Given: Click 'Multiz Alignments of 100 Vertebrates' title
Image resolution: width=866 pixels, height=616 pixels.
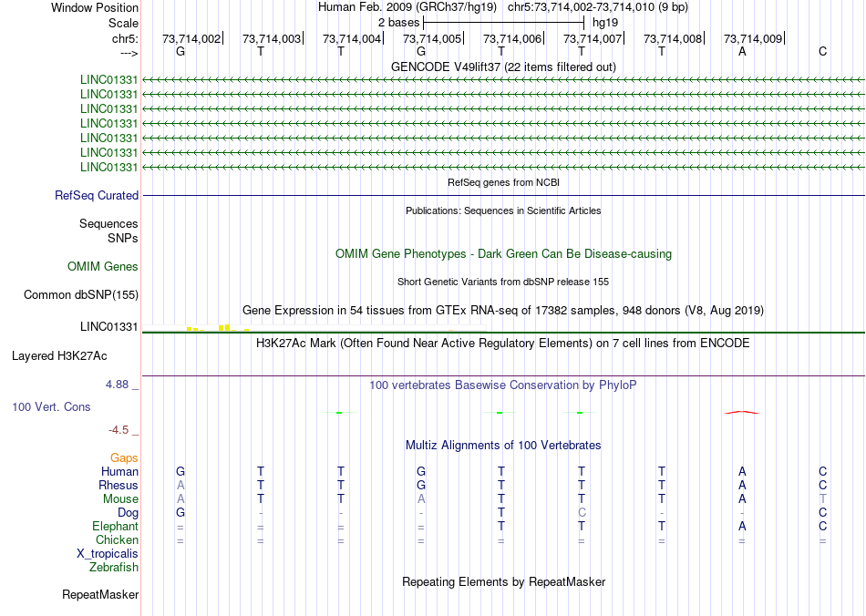Looking at the screenshot, I should point(503,446).
